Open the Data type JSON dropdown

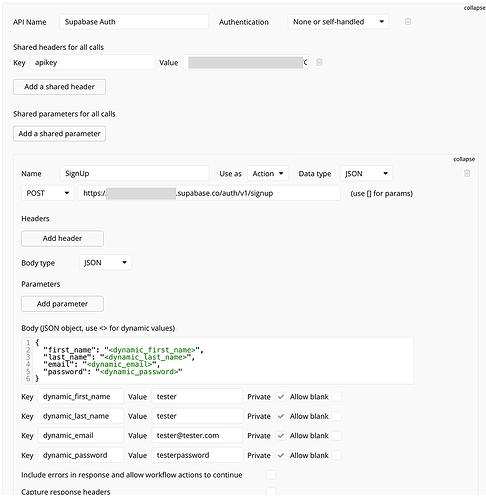(x=366, y=173)
